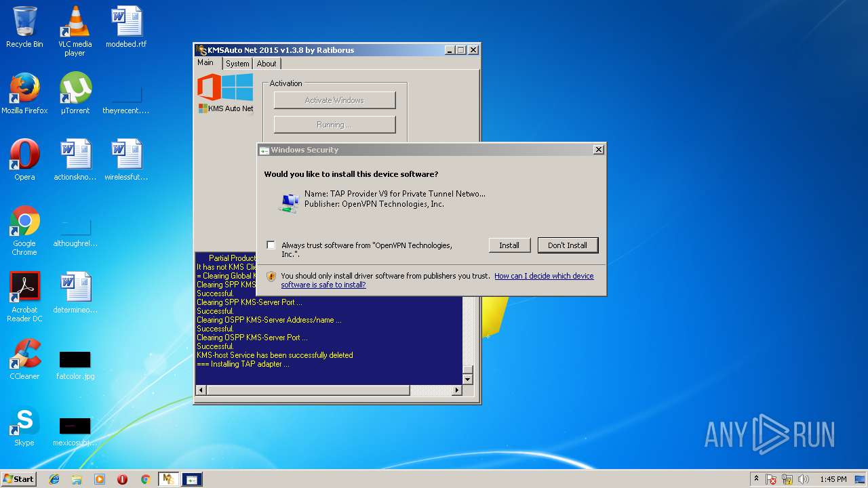Launch Mozilla Firefox from the desktop

click(x=24, y=94)
